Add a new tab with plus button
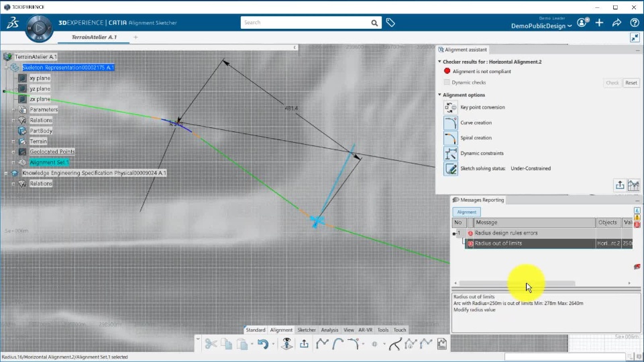The image size is (644, 362). click(136, 38)
